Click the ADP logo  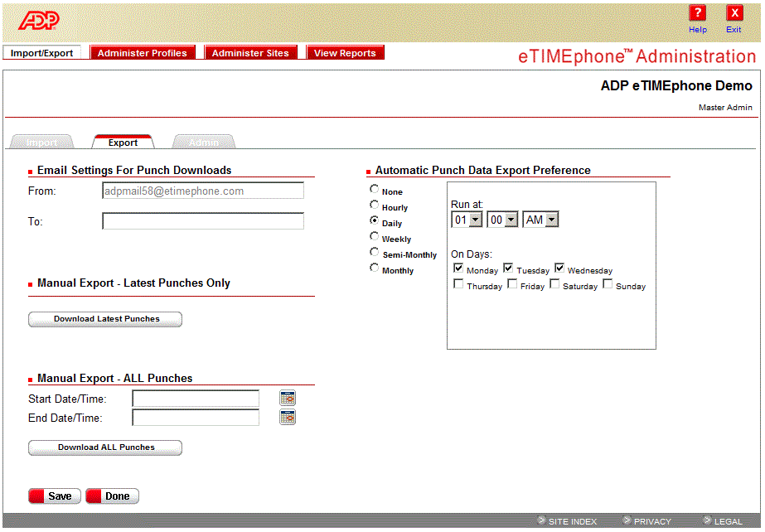coord(39,21)
